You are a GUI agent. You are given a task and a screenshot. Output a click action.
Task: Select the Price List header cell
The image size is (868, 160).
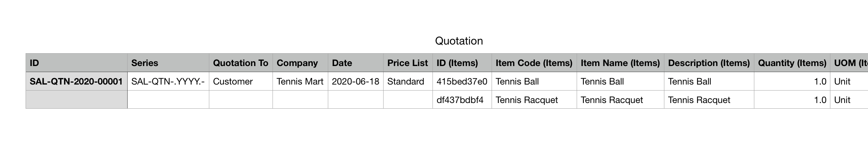coord(408,63)
